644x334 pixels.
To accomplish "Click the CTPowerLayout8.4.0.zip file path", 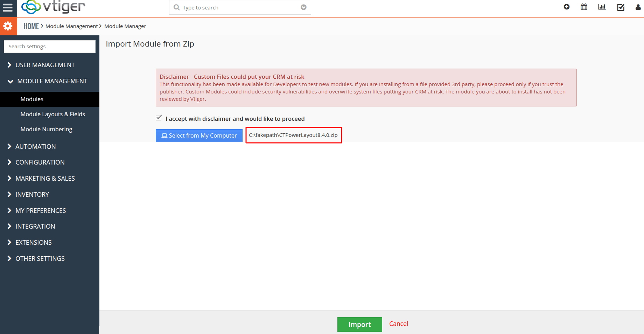I will (294, 135).
